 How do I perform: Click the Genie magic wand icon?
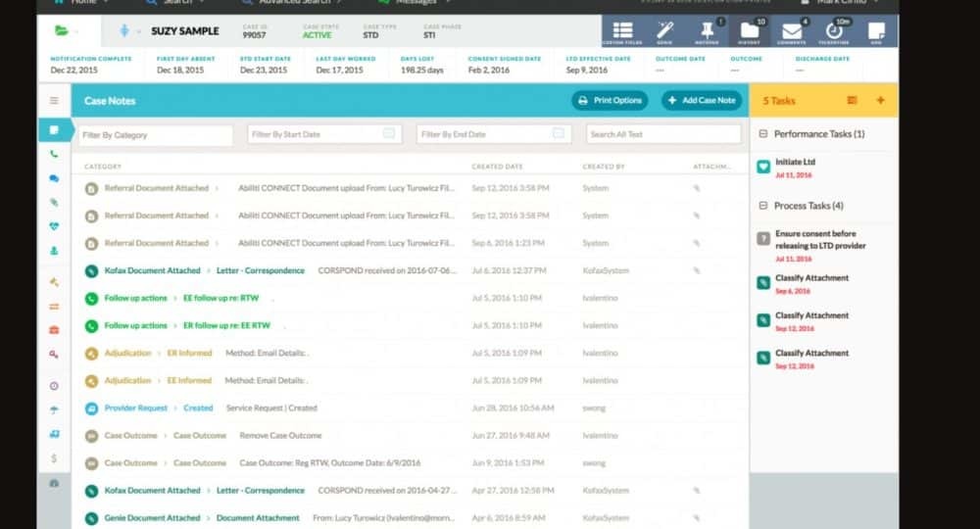point(664,31)
